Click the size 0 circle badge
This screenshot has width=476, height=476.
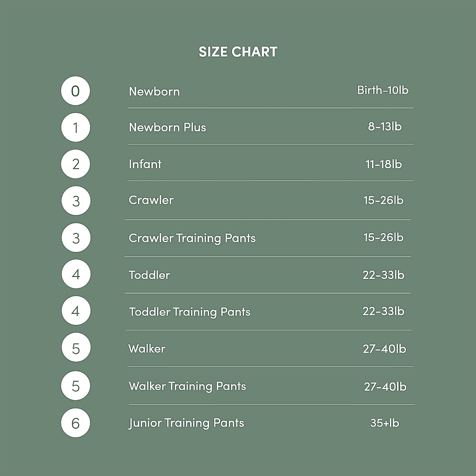pos(75,91)
